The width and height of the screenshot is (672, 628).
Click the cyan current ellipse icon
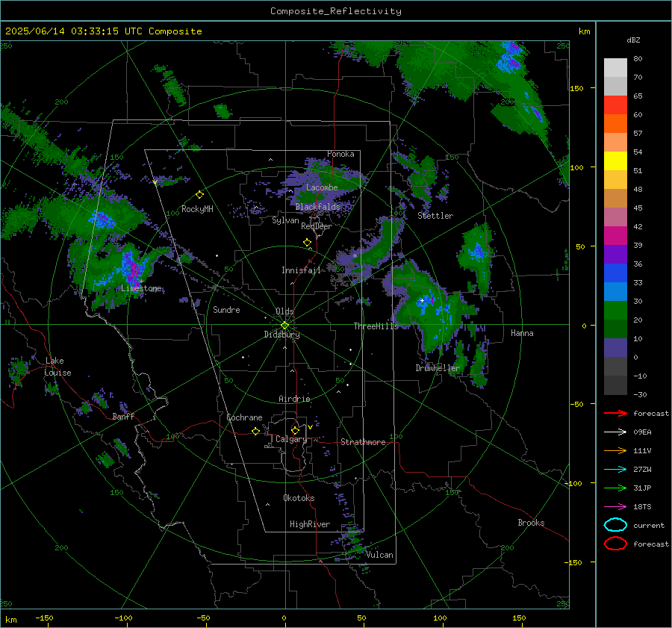coord(615,525)
